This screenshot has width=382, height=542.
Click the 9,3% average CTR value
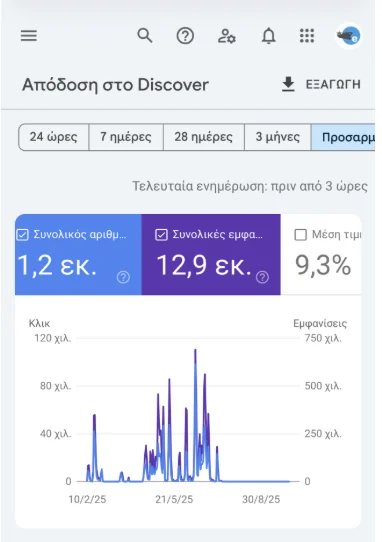click(323, 266)
